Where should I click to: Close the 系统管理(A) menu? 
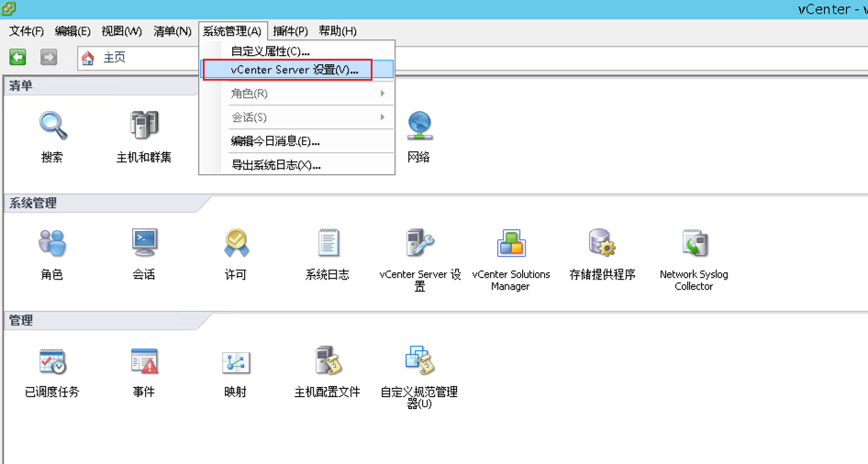pos(232,31)
